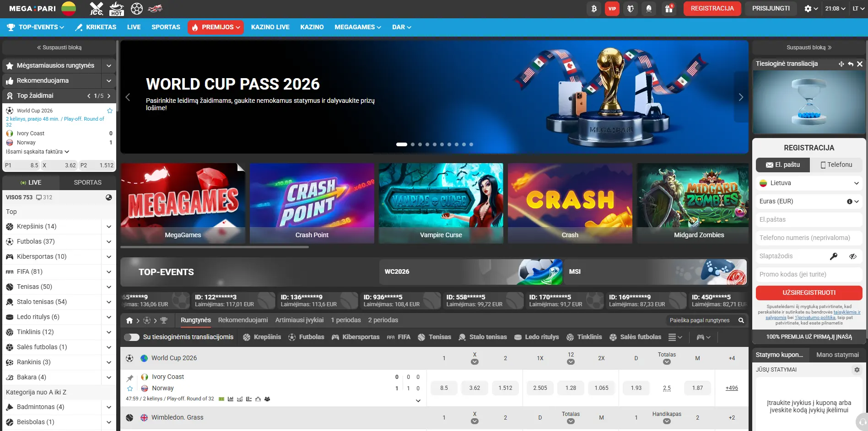
Task: Toggle the Totalas column selector
Action: [667, 362]
